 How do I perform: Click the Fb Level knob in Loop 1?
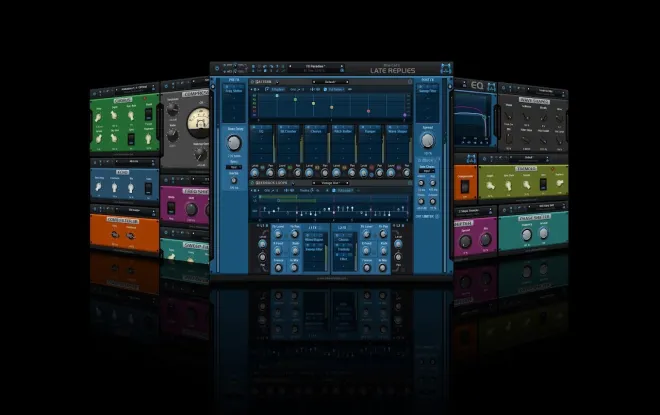[x=278, y=234]
